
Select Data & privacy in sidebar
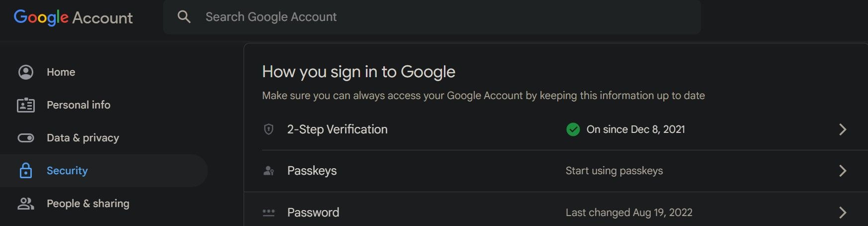(83, 138)
